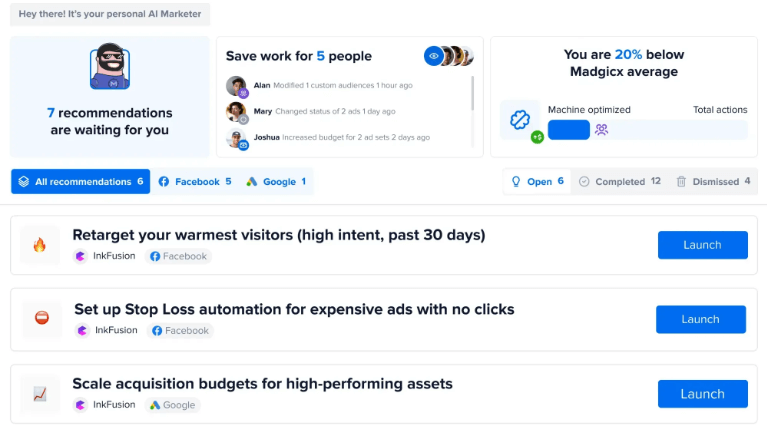Click the Google Ads logo in Google tab
The width and height of the screenshot is (767, 439).
point(251,182)
